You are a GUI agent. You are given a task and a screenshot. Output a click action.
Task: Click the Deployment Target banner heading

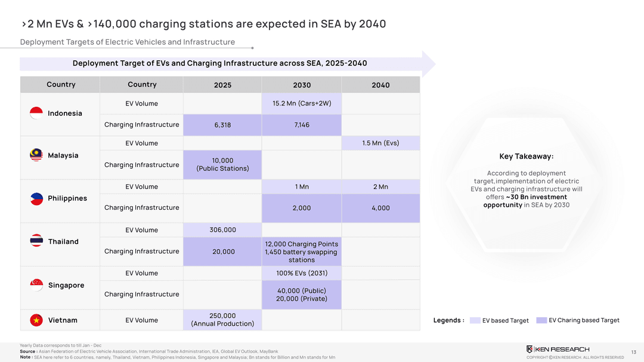tap(219, 63)
